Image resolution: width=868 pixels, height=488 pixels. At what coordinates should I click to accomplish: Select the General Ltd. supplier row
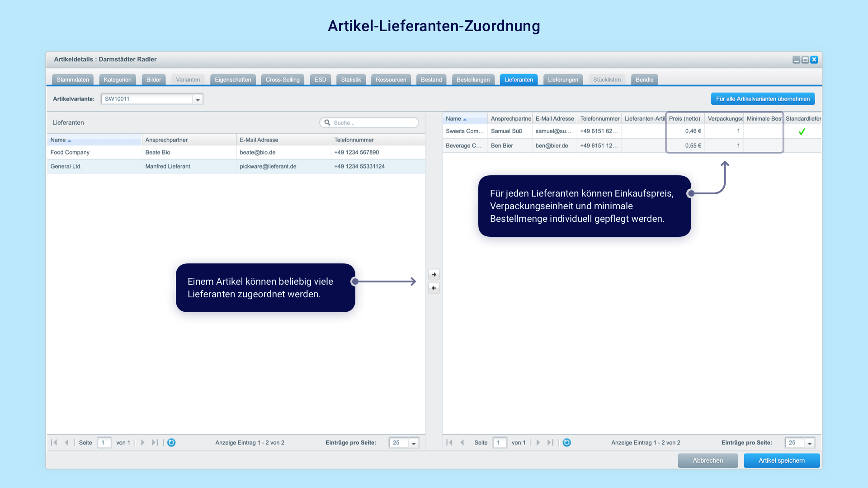click(236, 166)
